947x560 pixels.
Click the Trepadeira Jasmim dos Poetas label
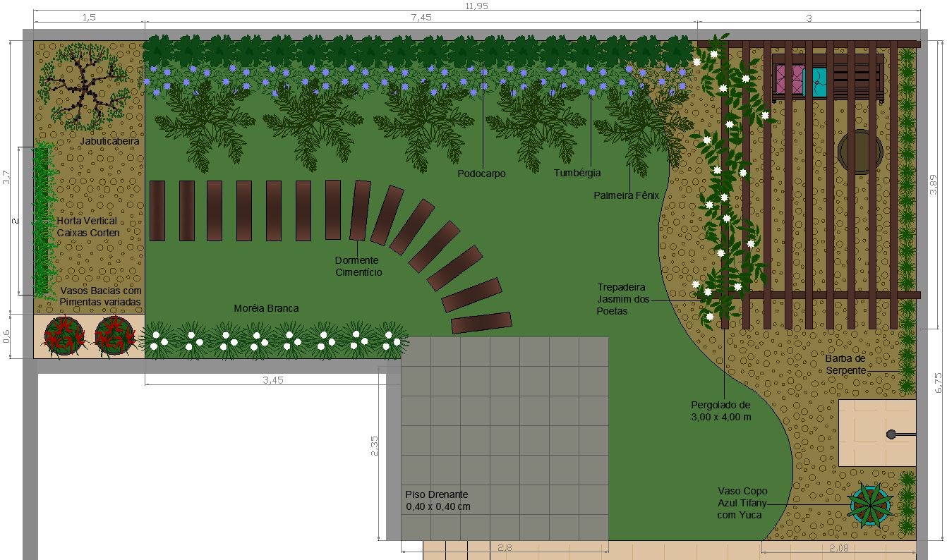[x=621, y=299]
